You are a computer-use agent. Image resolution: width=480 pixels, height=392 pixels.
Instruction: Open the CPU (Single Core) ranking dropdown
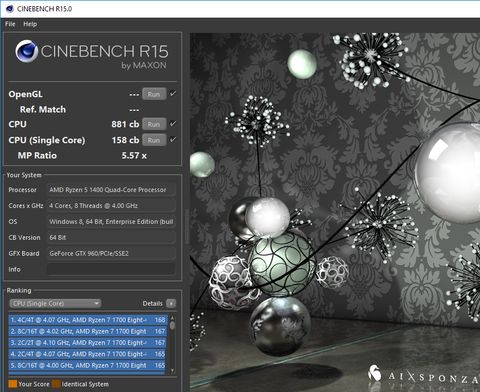click(55, 303)
